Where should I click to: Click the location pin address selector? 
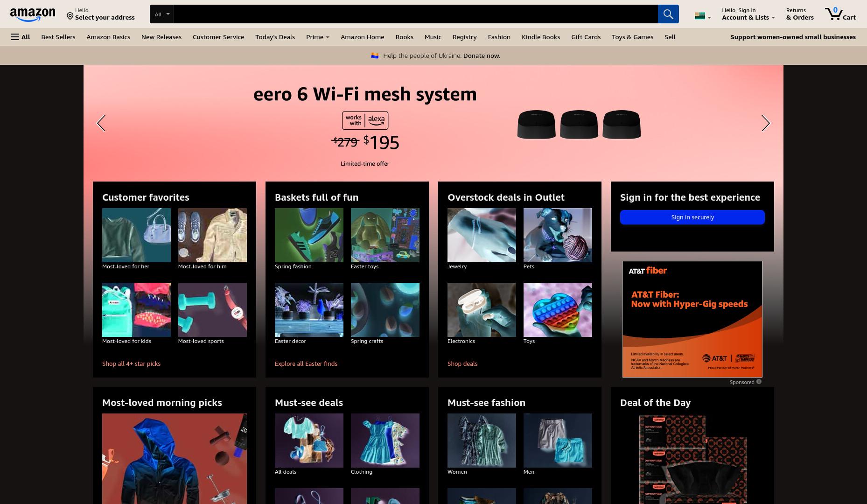click(x=101, y=14)
